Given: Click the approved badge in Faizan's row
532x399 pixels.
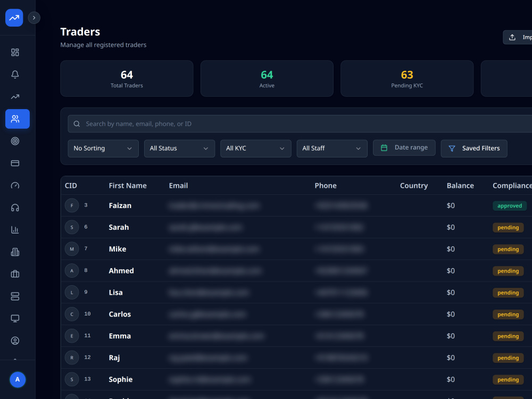Looking at the screenshot, I should [x=510, y=205].
